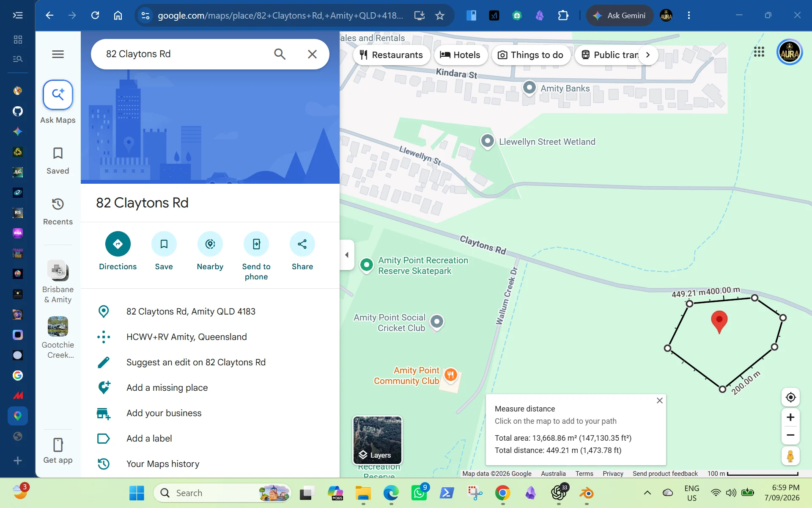Click the Directions button
Screen dimensions: 812x508
pyautogui.click(x=118, y=244)
